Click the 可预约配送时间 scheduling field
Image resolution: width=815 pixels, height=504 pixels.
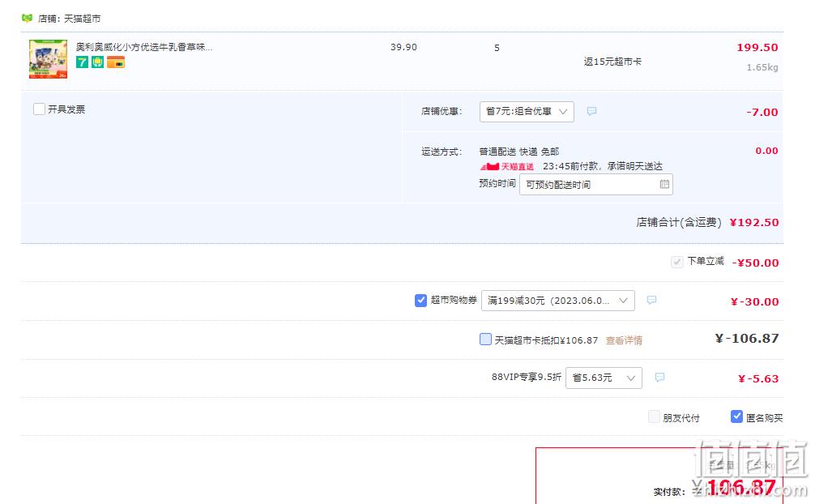[595, 185]
